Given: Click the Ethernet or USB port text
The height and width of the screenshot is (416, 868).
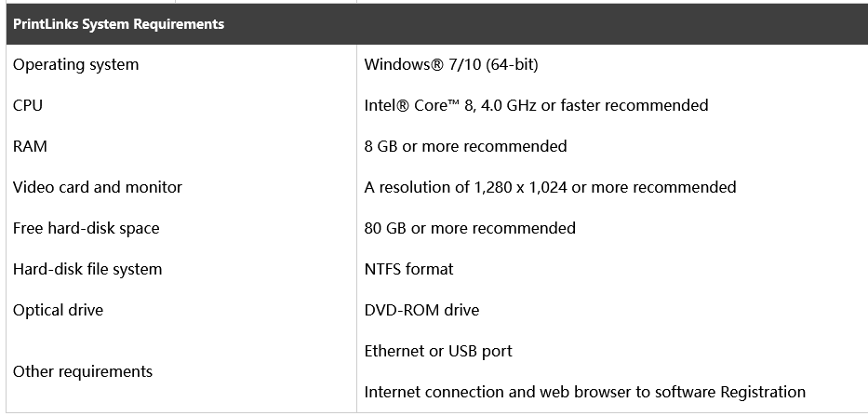Looking at the screenshot, I should (438, 351).
